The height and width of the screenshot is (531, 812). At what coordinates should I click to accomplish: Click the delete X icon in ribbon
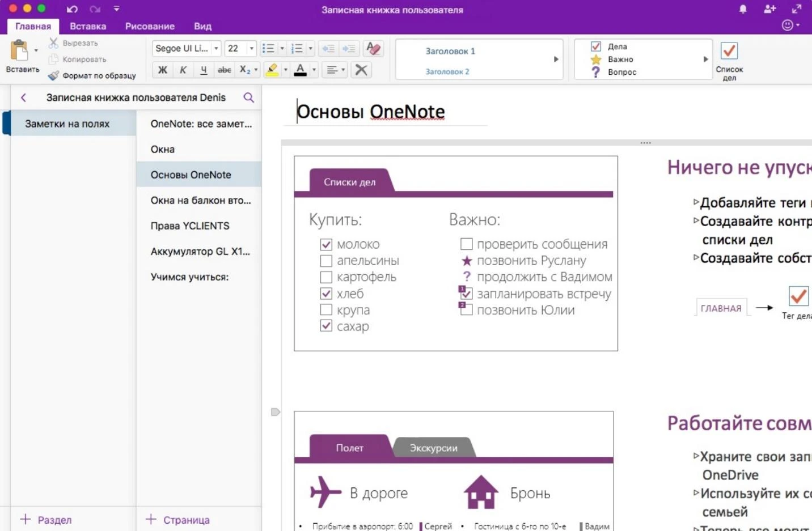tap(361, 70)
